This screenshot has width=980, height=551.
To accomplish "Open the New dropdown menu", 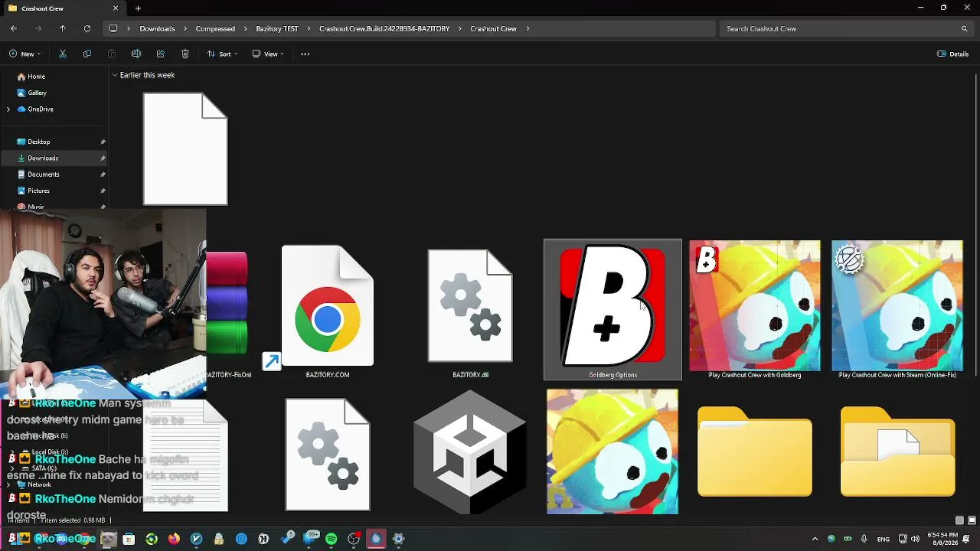I will (x=25, y=54).
